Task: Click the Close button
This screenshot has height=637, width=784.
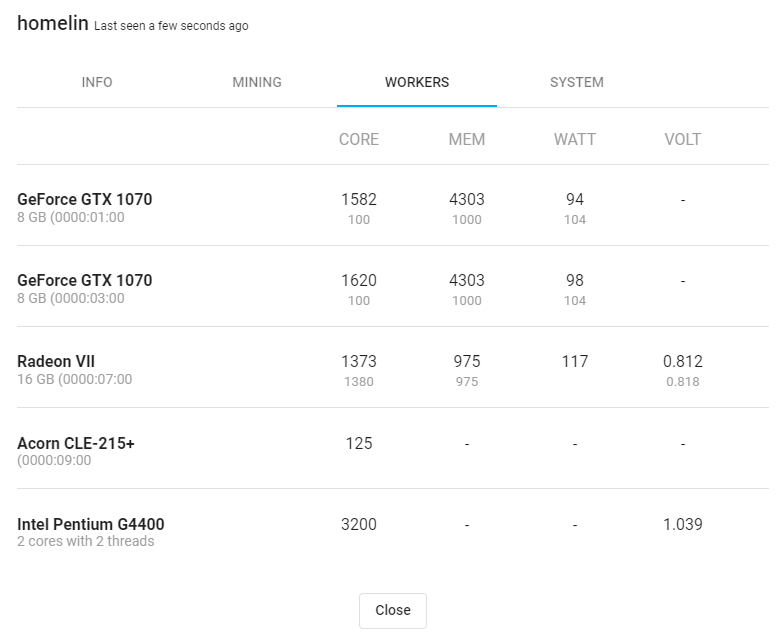Action: click(x=392, y=610)
